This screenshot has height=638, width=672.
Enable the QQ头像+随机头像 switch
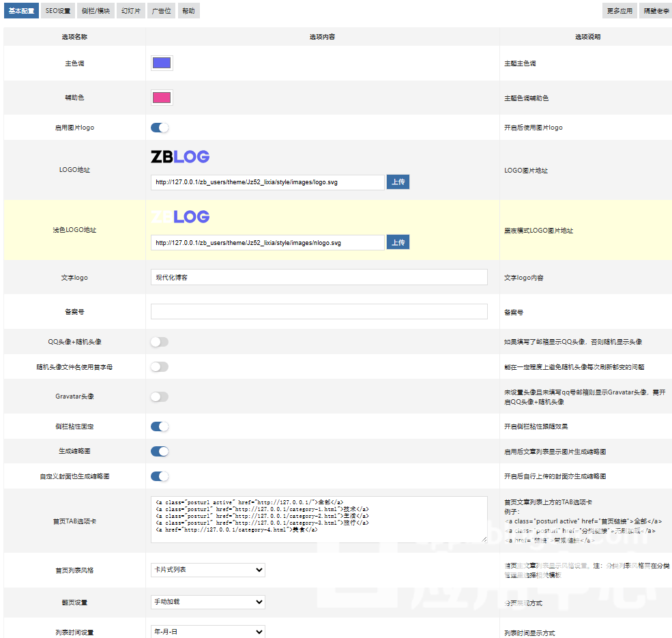point(160,342)
